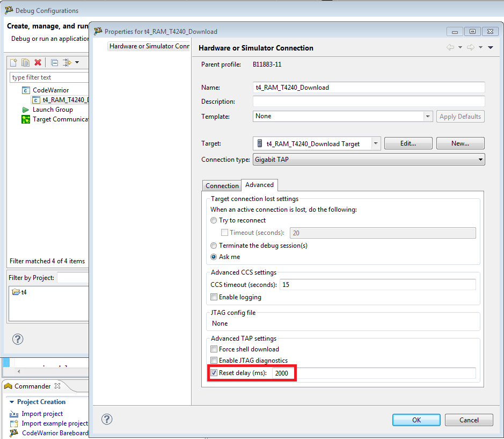Screen dimensions: 504x439
Task: Toggle Timeout (seconds) checkbox
Action: point(225,232)
